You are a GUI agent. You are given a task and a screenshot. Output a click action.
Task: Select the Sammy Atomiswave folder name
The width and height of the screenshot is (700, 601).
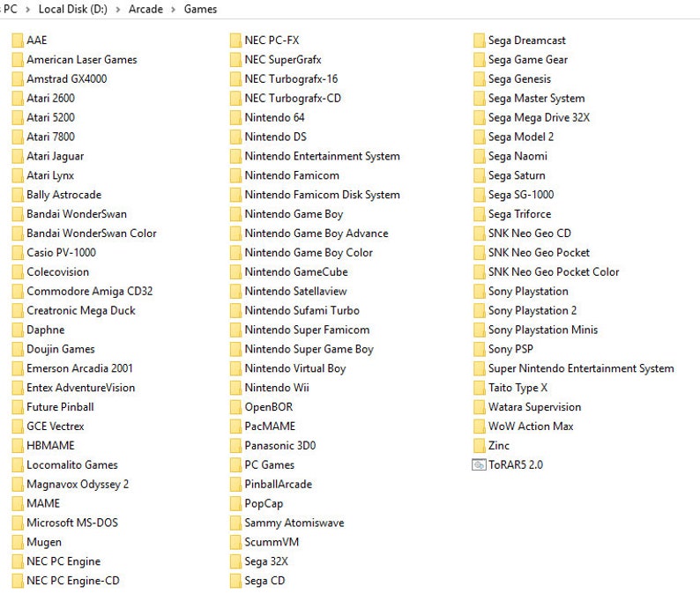pyautogui.click(x=294, y=523)
